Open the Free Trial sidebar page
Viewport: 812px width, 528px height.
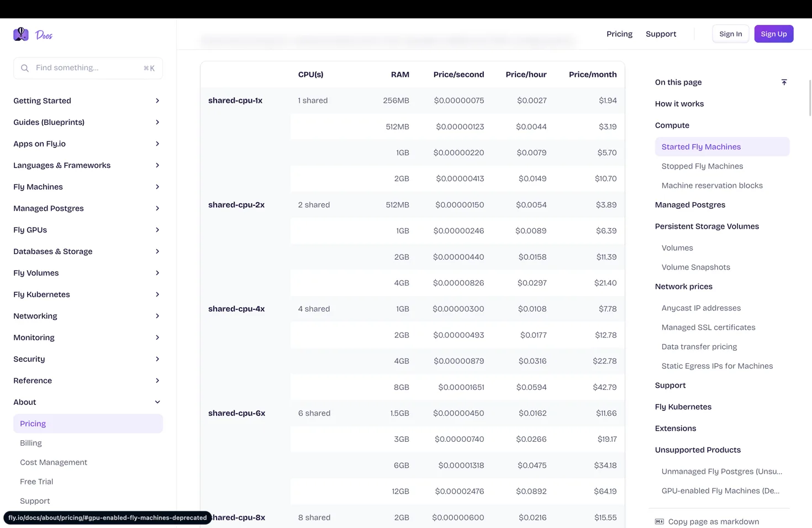pyautogui.click(x=36, y=482)
